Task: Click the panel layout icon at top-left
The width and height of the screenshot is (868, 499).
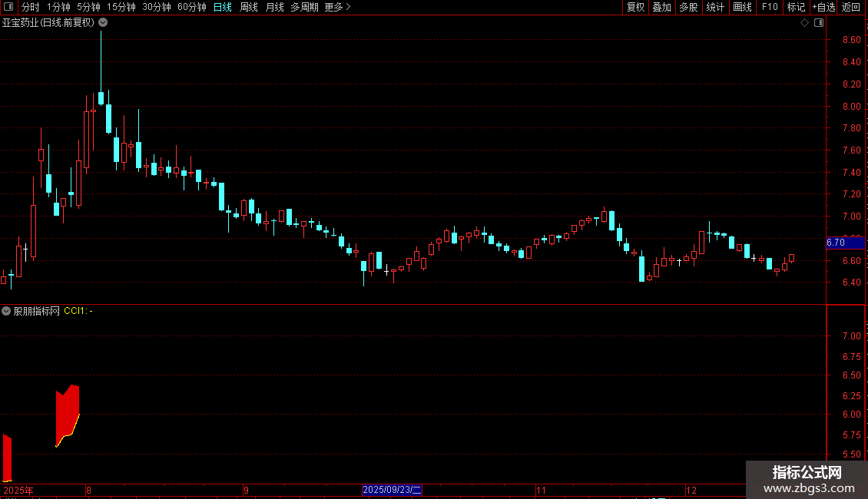Action: [x=8, y=7]
